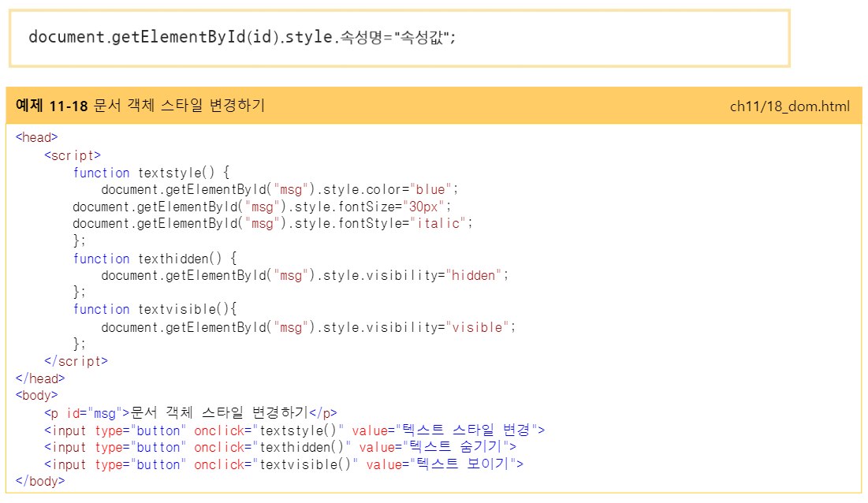Viewport: 868px width, 503px height.
Task: Click the opening <script> tag
Action: [73, 155]
